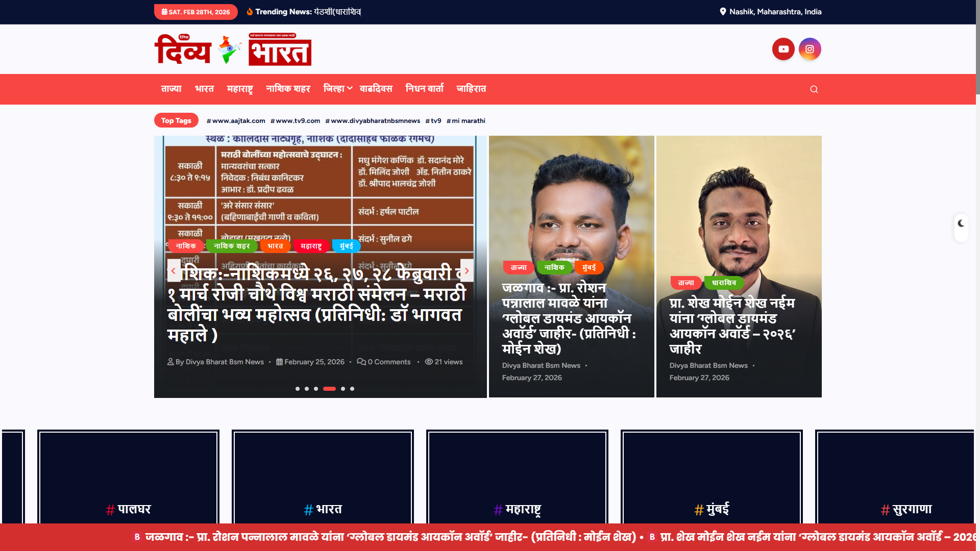Click the search magnifier icon
The image size is (980, 551).
click(x=814, y=89)
